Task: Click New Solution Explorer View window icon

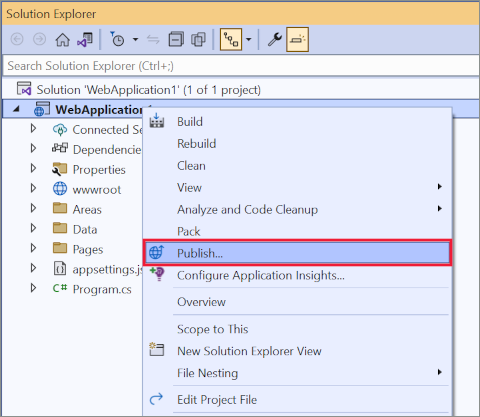Action: (157, 349)
